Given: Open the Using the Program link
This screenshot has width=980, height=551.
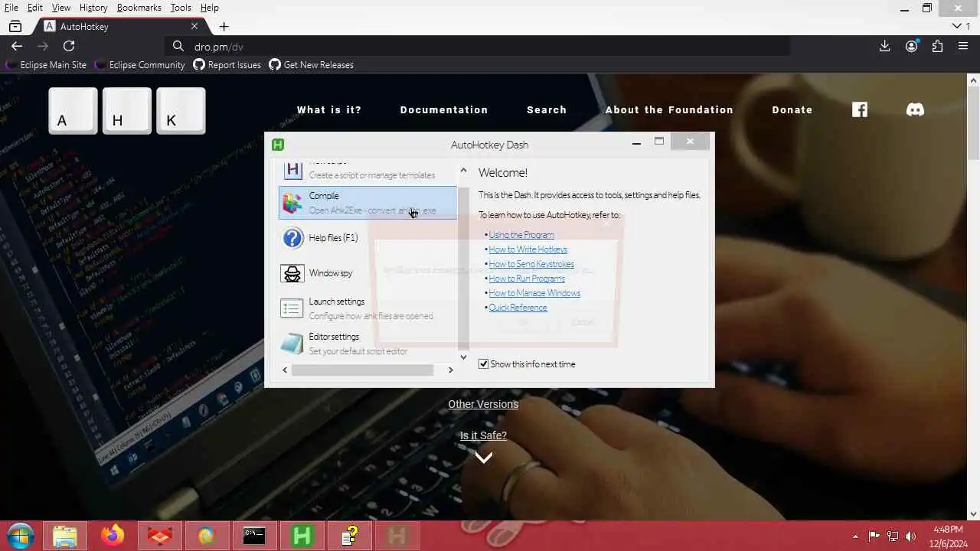Looking at the screenshot, I should tap(521, 235).
